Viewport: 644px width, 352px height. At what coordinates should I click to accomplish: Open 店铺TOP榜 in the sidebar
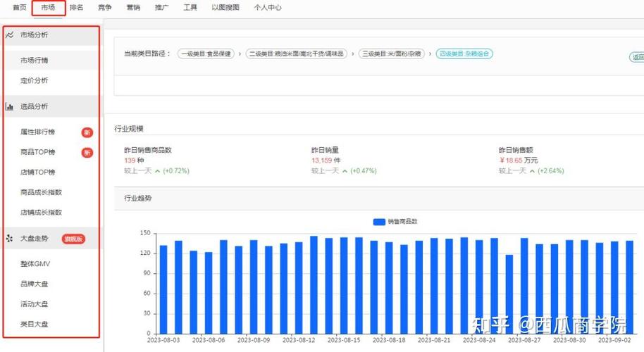tap(38, 172)
